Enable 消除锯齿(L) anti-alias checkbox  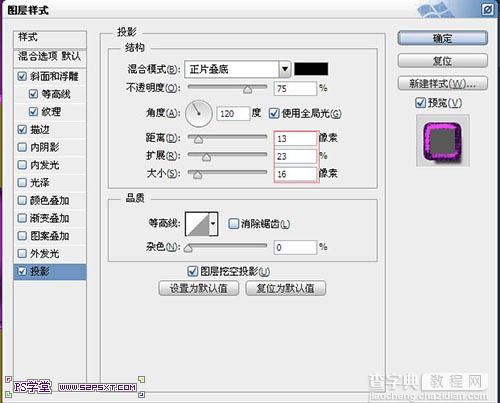pyautogui.click(x=234, y=223)
